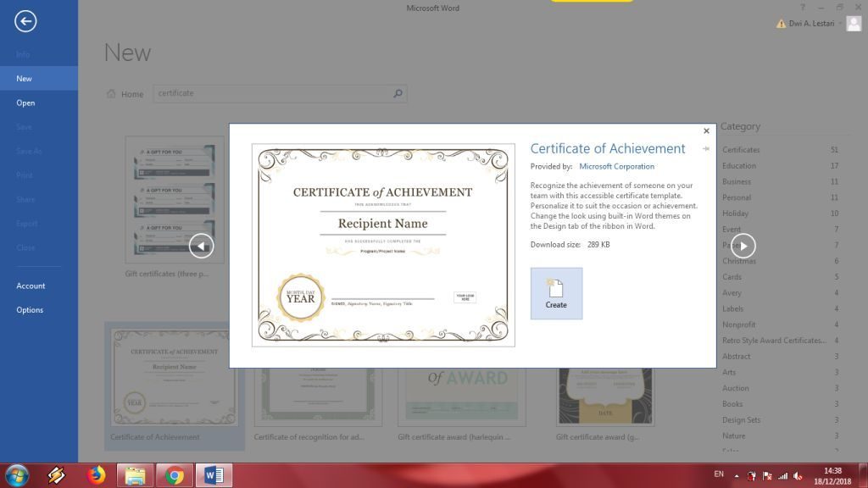Go back using the circled arrow icon
The width and height of the screenshot is (868, 488).
(25, 21)
